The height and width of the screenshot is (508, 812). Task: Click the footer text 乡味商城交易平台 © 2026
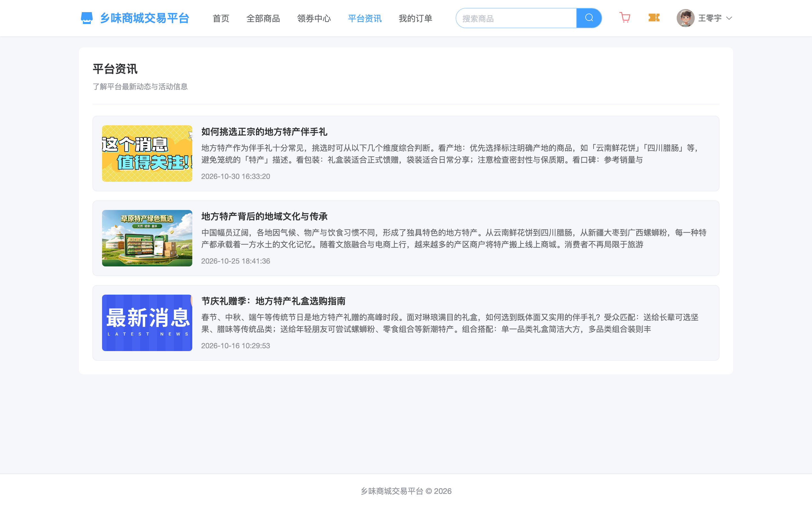coord(406,491)
